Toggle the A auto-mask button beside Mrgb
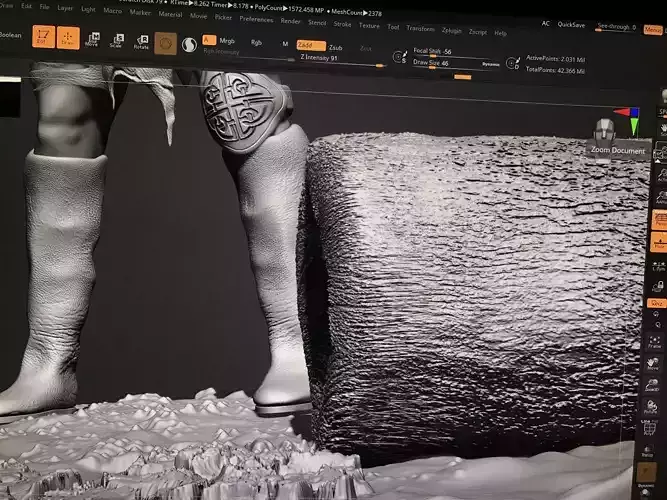The width and height of the screenshot is (667, 500). (x=209, y=40)
